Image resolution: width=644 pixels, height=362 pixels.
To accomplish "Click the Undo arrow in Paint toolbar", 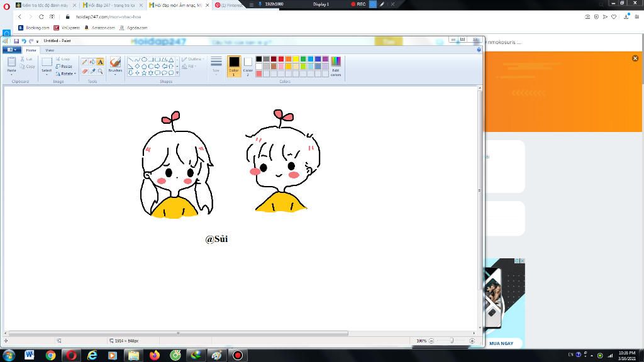I will [x=24, y=41].
